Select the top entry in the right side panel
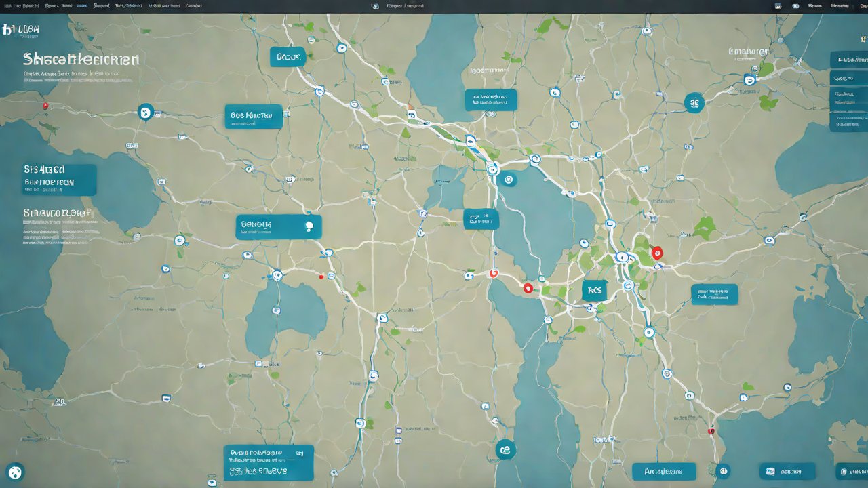 [x=848, y=60]
